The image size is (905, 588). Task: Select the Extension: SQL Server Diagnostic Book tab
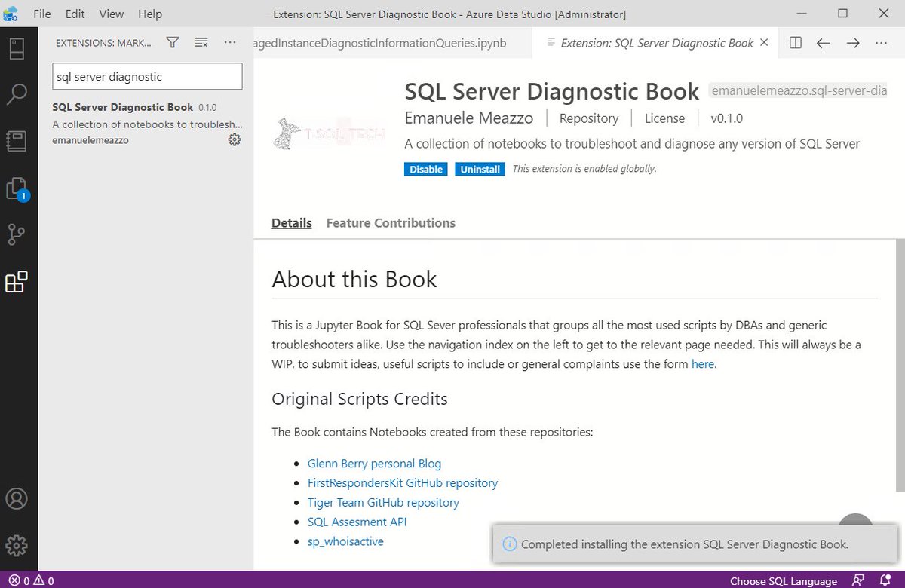pos(656,43)
